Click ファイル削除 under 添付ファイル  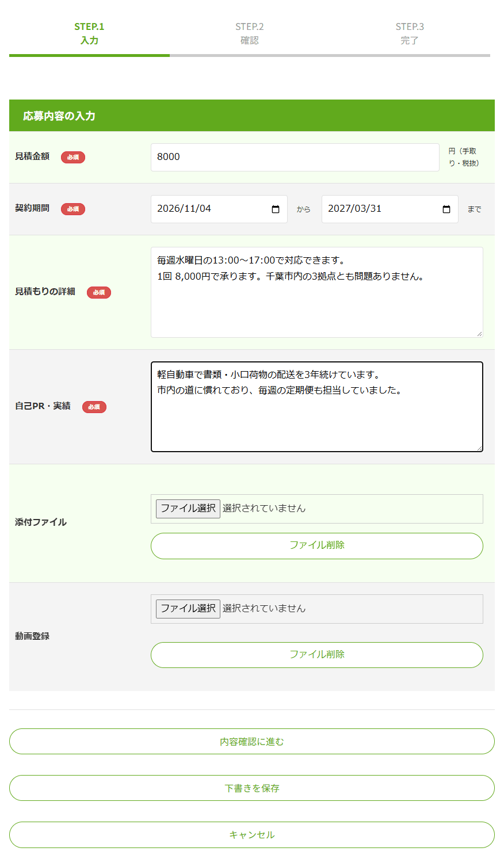pyautogui.click(x=317, y=546)
